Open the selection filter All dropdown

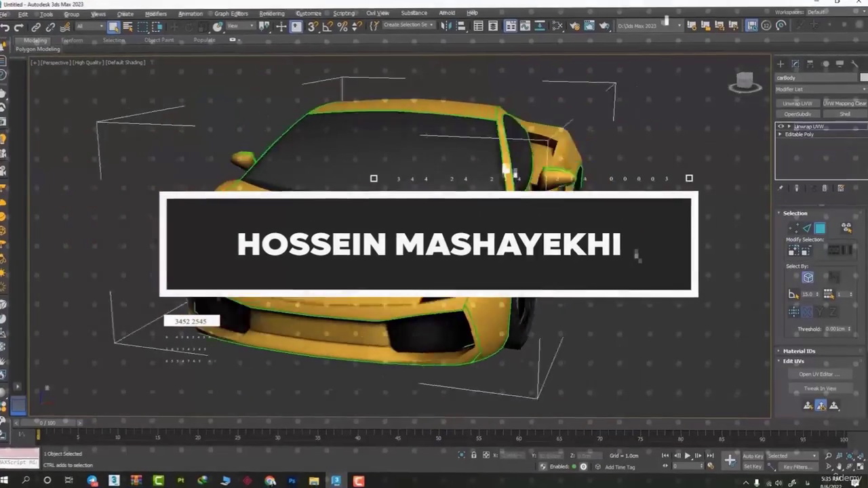(89, 26)
